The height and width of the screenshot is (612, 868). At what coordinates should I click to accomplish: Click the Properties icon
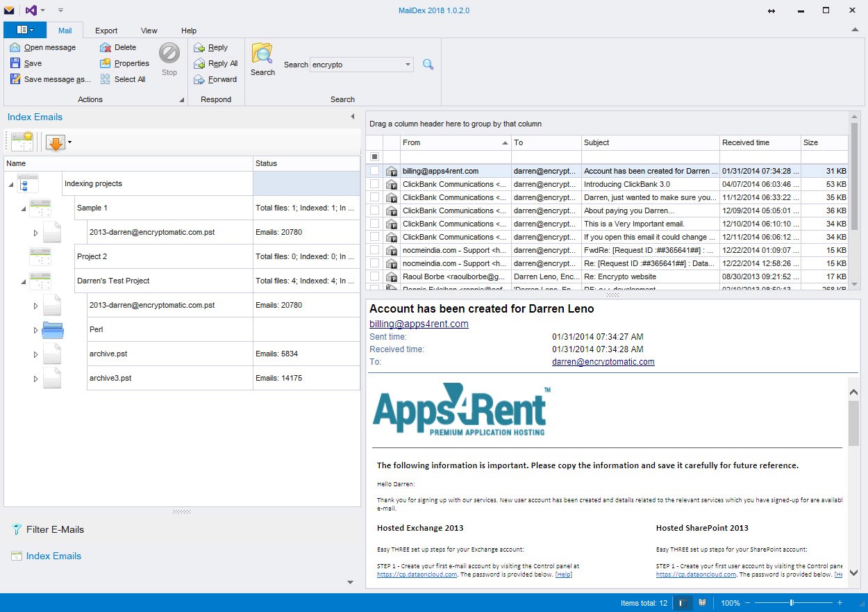pos(106,63)
